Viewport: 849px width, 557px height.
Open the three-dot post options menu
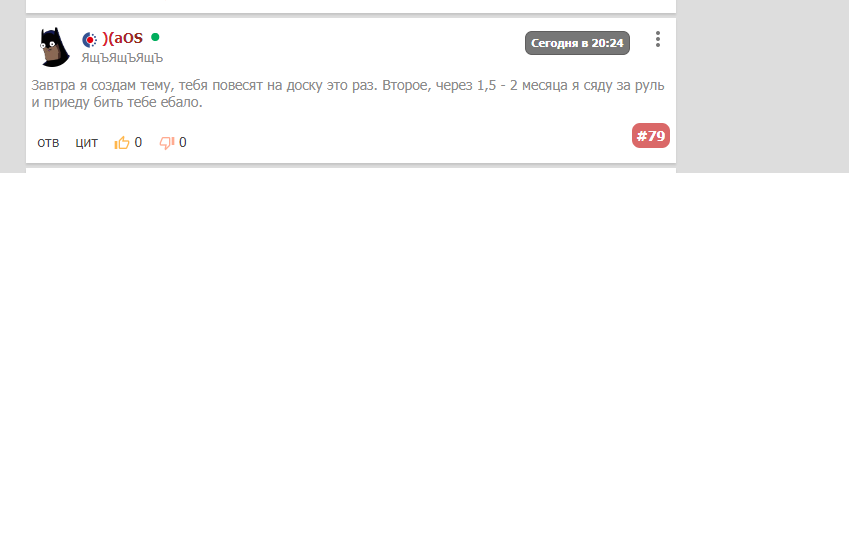658,39
